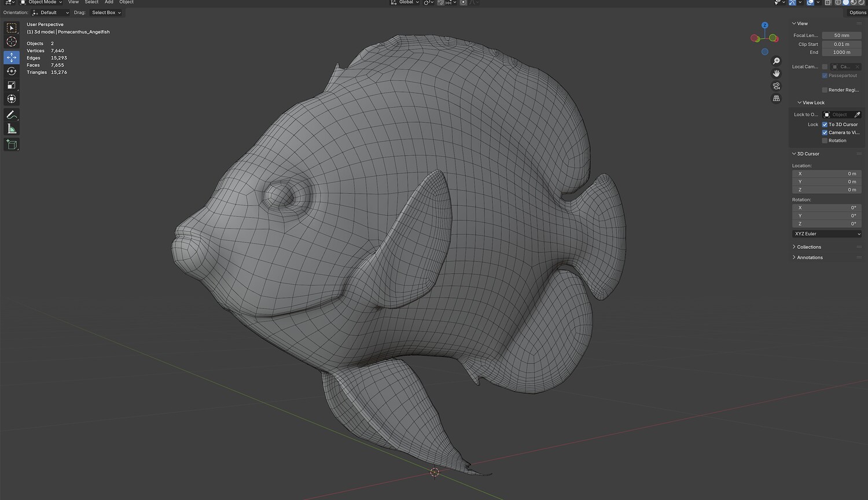Choose the Measure tool
The image size is (868, 500).
coord(12,128)
